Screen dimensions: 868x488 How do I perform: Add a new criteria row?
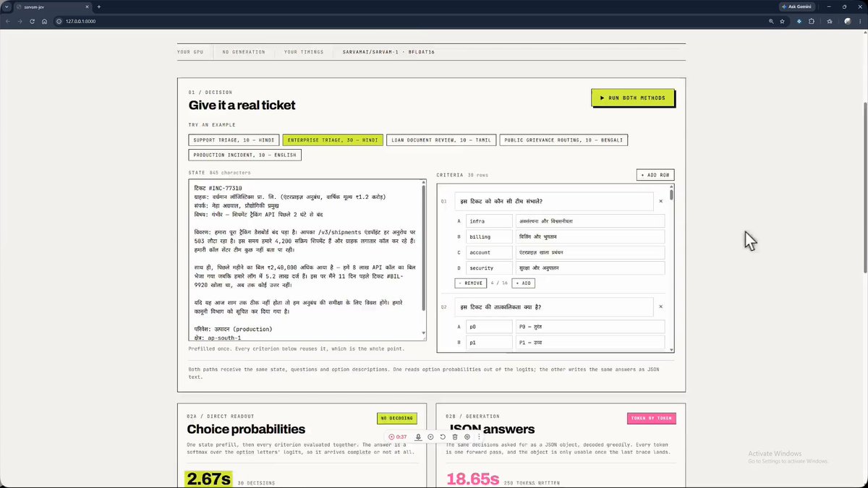pyautogui.click(x=655, y=175)
